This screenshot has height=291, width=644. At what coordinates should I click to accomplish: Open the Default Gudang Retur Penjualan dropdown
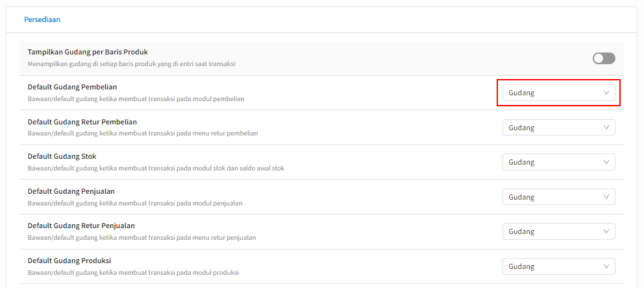point(558,231)
